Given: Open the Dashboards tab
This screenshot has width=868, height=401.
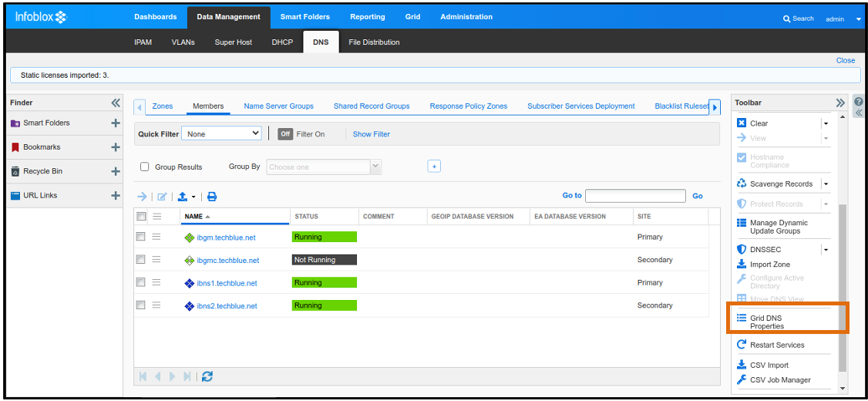Looking at the screenshot, I should 156,17.
